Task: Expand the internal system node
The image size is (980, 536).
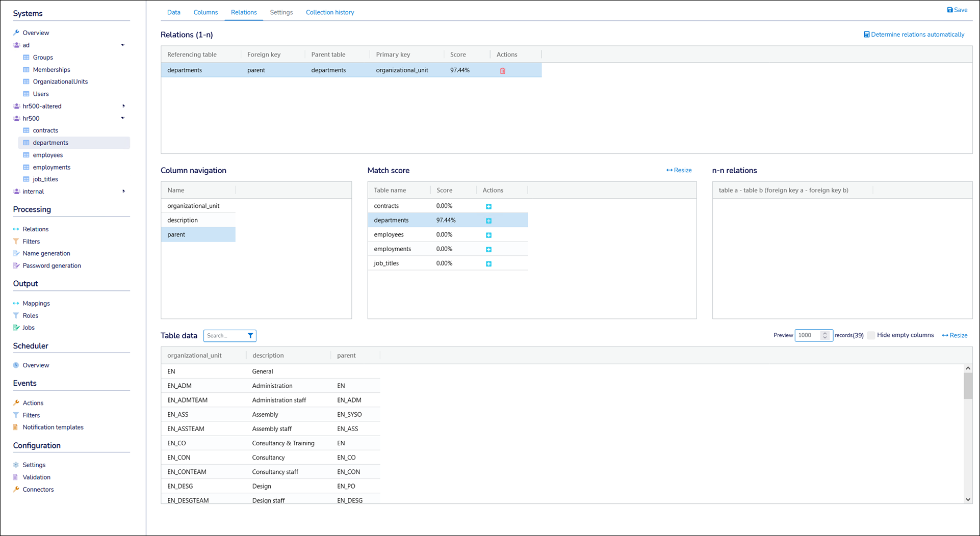Action: 123,192
